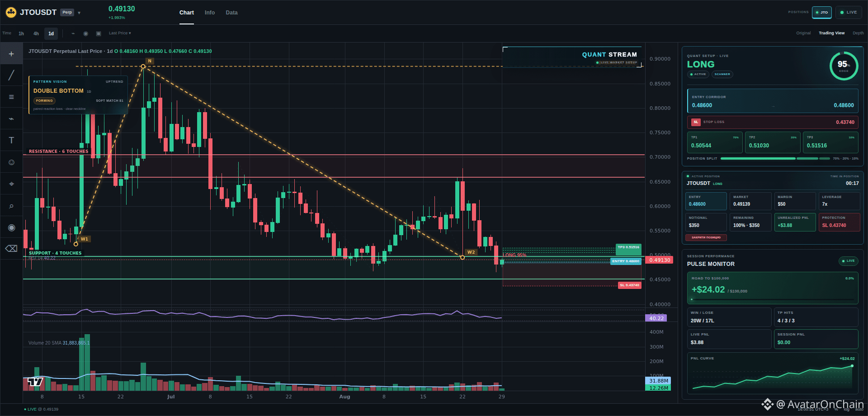Viewport: 868px width, 416px height.
Task: Click the Quant Stream header label
Action: tap(609, 55)
